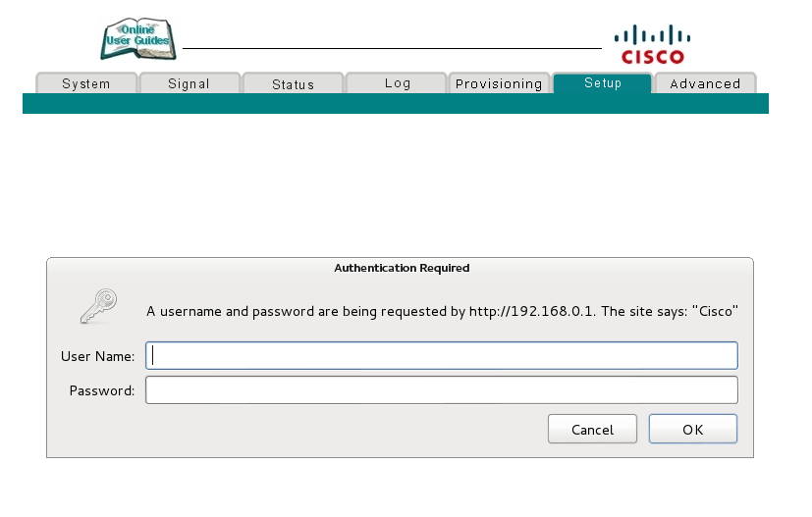This screenshot has width=812, height=517.
Task: Click the Authentication Required dialog title
Action: coord(402,268)
